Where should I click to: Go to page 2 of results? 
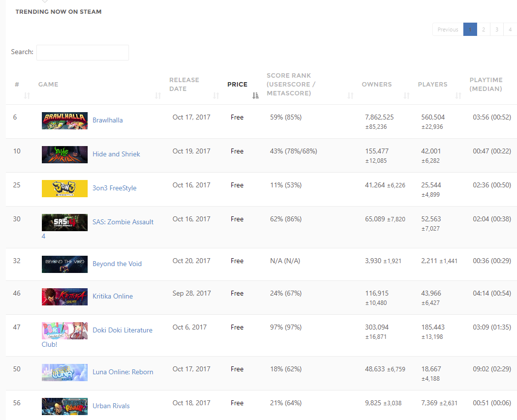(484, 30)
